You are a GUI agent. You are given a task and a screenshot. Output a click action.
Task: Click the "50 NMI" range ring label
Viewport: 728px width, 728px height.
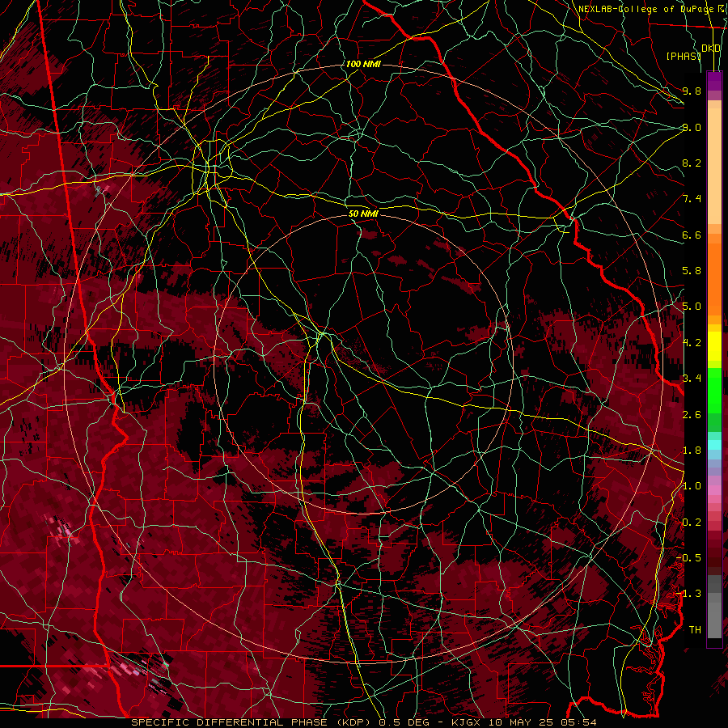point(363,214)
